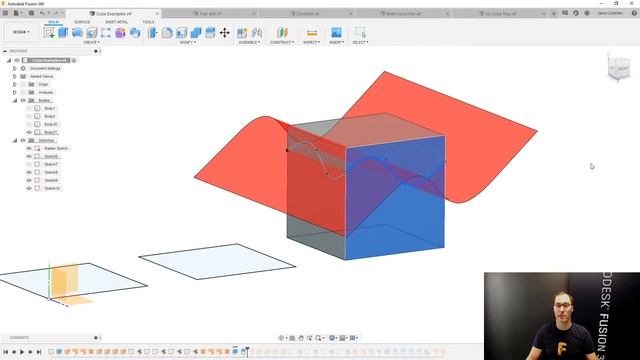Click Play in timeline controls

tap(22, 351)
